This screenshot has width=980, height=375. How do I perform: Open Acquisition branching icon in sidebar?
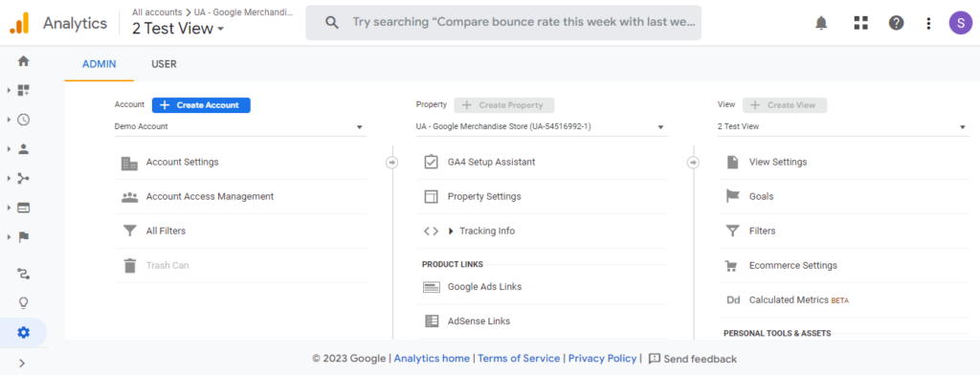coord(23,179)
